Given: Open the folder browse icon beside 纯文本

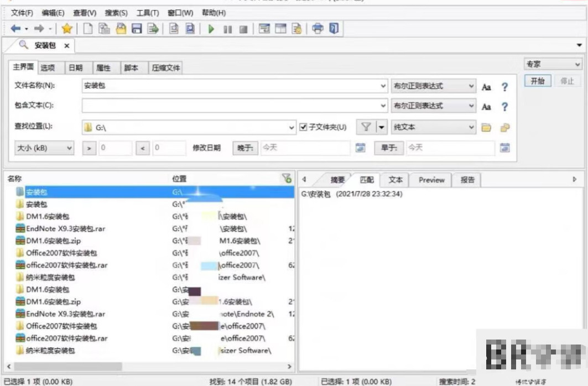Looking at the screenshot, I should pos(486,128).
